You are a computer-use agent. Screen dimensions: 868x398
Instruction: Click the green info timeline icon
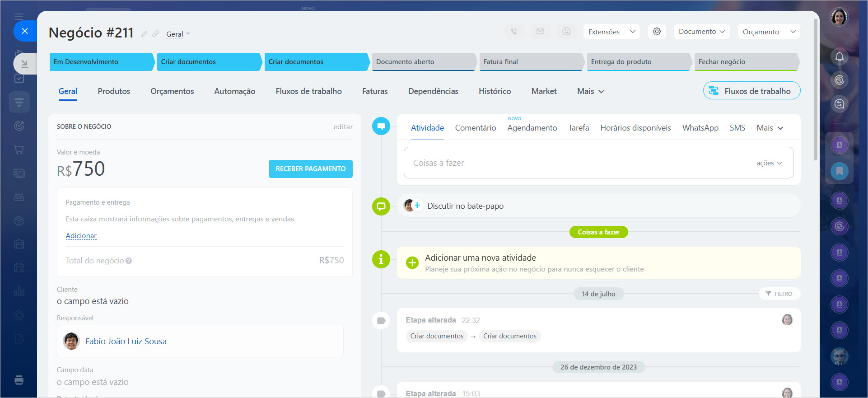point(381,259)
